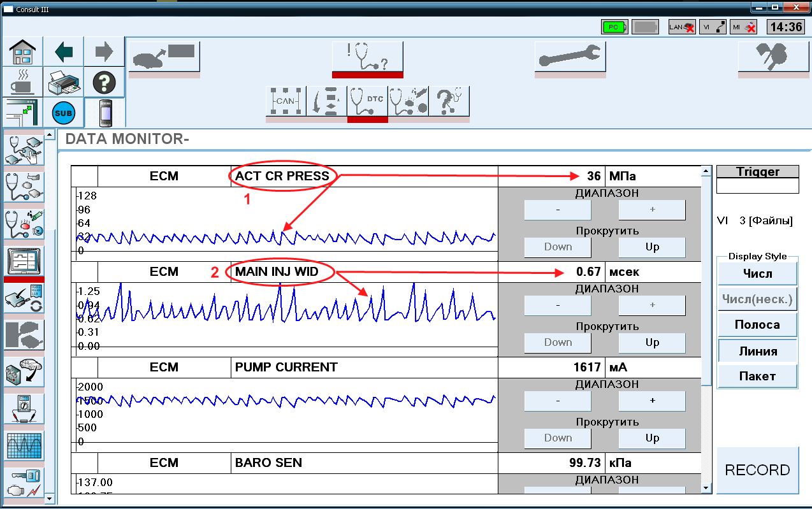Viewport: 812px width, 509px height.
Task: Click the Trigger input field
Action: (758, 185)
